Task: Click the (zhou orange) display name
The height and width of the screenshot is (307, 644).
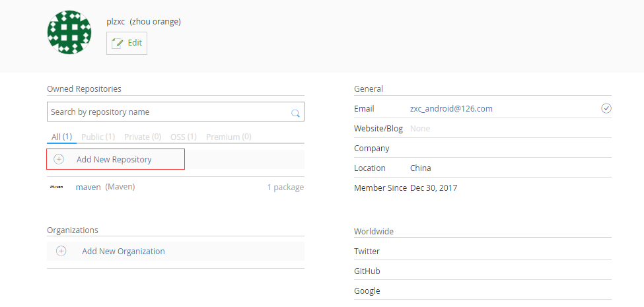Action: coord(155,22)
